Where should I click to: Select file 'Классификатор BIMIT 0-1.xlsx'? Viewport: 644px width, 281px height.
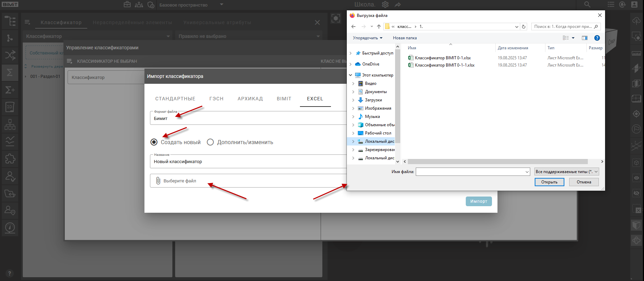coord(442,58)
